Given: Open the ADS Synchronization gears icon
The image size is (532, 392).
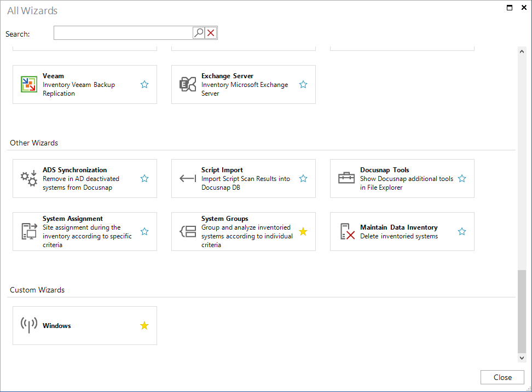Looking at the screenshot, I should pos(28,178).
